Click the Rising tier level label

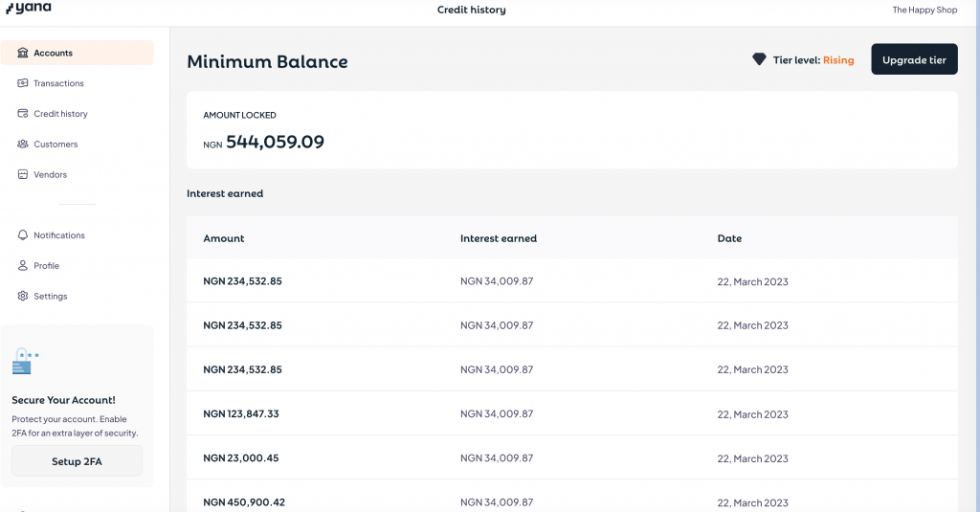[x=838, y=60]
